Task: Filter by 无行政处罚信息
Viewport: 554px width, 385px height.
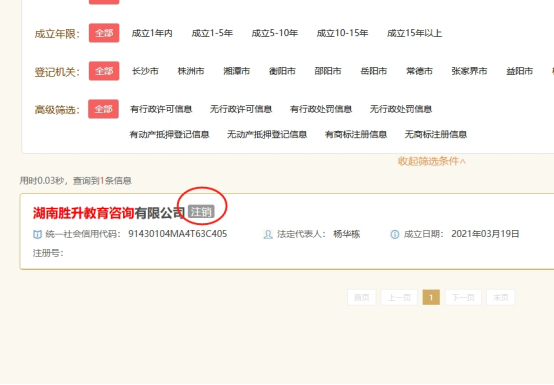Action: click(401, 109)
